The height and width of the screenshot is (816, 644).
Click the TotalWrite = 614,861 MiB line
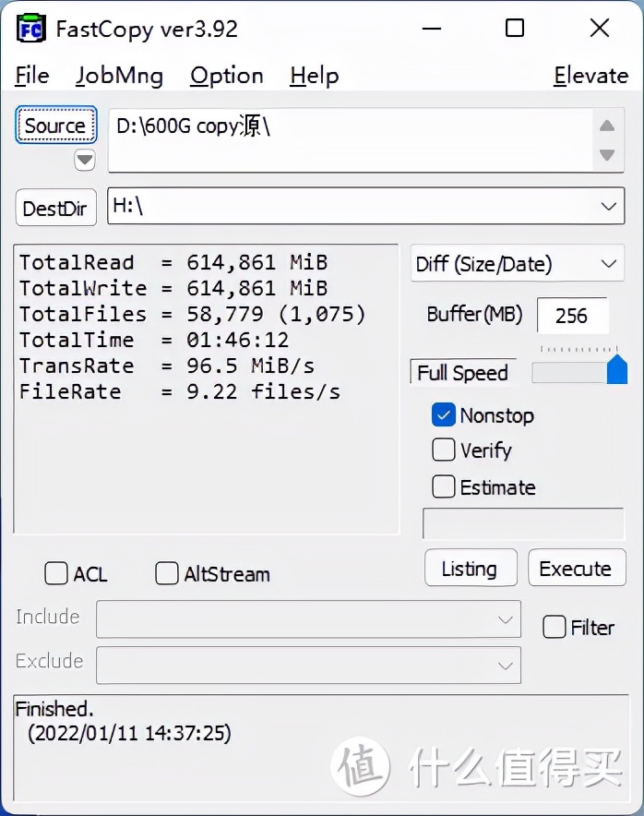point(173,288)
